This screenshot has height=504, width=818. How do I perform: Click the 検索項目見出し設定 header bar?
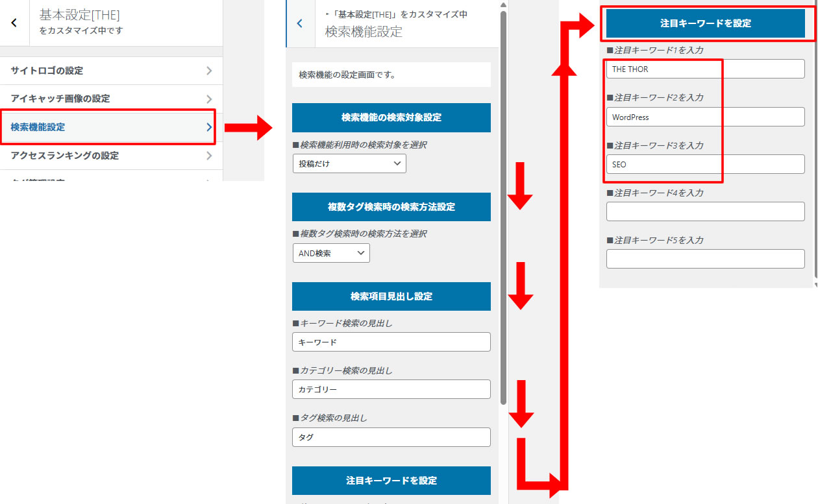(391, 296)
